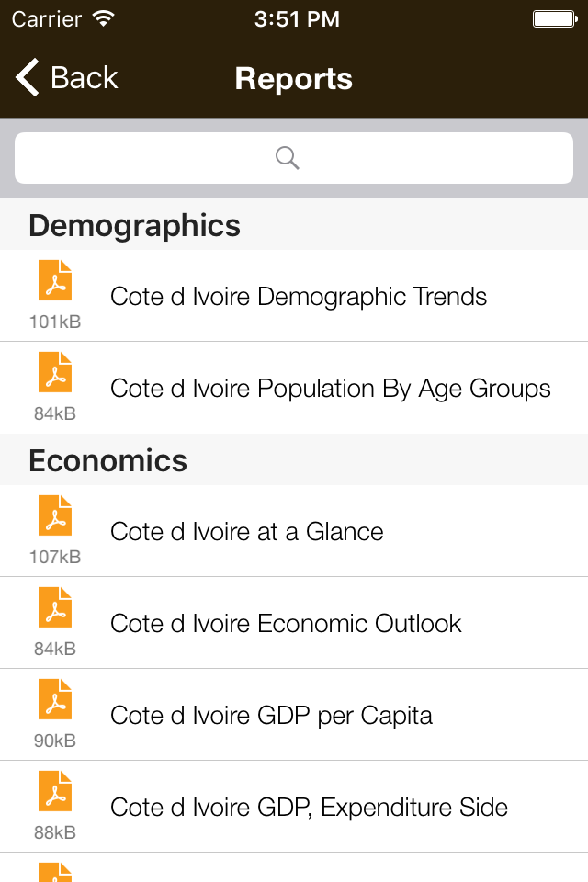Select the GDP per Capita report row
The image size is (588, 882).
pos(272,715)
